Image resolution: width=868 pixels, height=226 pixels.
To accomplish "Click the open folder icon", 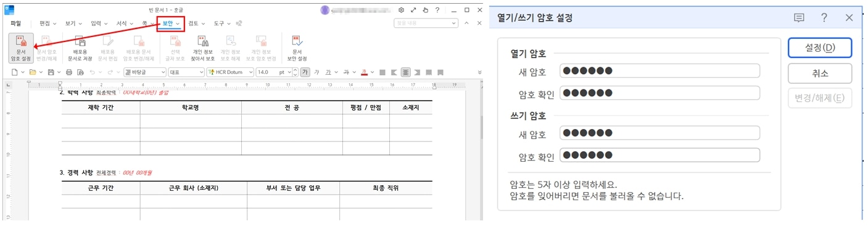I will (33, 72).
